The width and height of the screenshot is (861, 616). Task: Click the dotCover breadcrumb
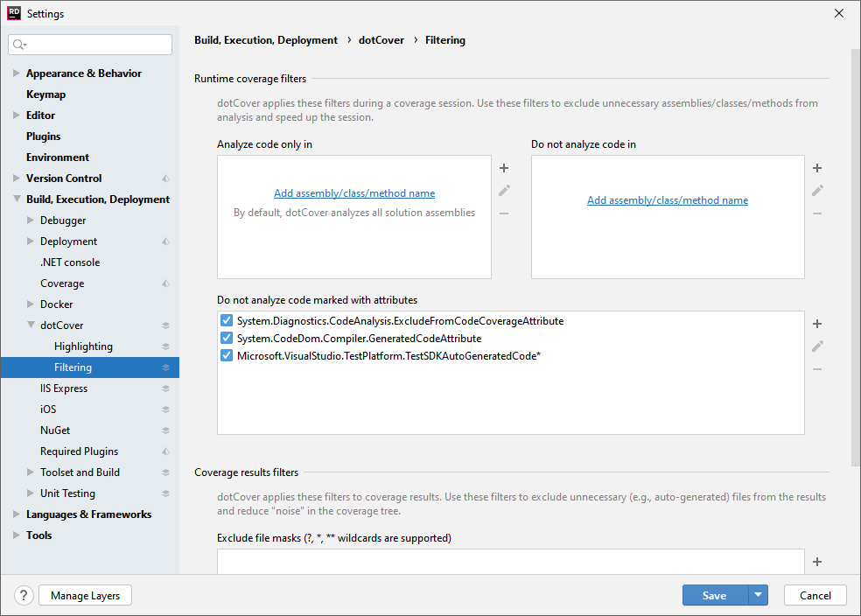[x=381, y=40]
